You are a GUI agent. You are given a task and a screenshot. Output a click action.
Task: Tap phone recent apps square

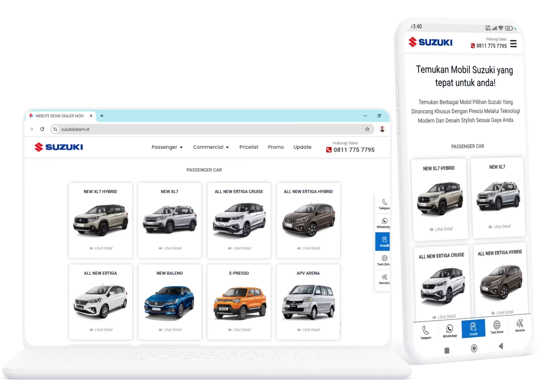tap(447, 351)
